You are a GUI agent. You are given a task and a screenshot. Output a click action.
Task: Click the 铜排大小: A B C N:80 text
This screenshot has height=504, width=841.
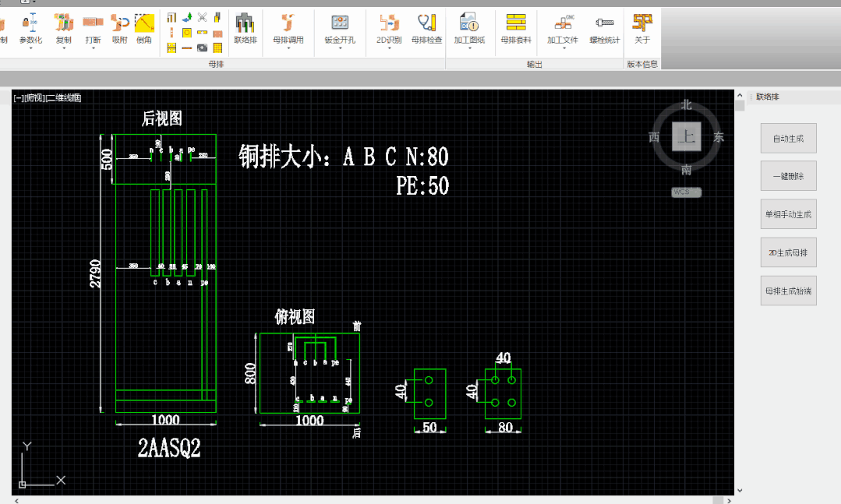[344, 157]
